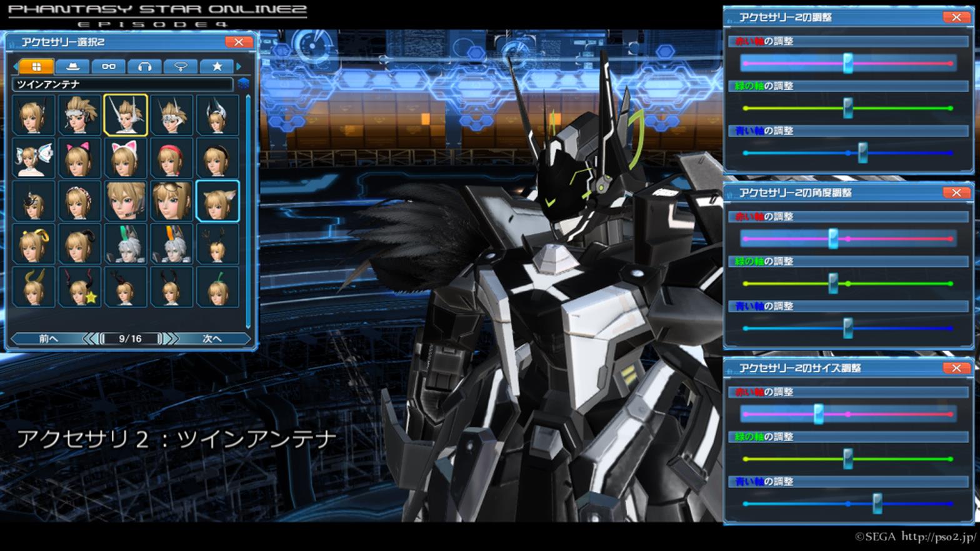Switch to the headphones accessories tab
The image size is (980, 551).
(x=145, y=66)
